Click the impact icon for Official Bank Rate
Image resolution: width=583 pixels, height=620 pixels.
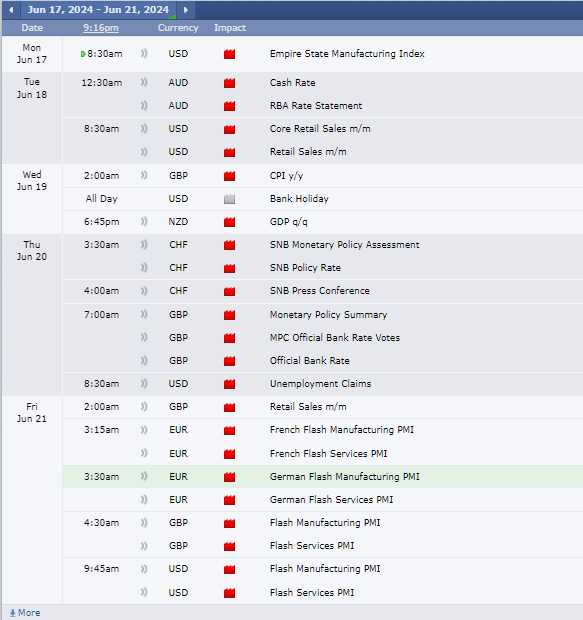[x=229, y=361]
